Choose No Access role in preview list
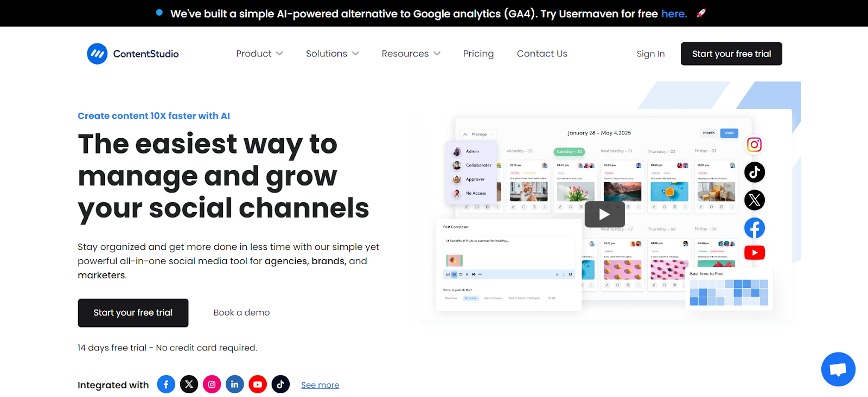Image resolution: width=868 pixels, height=397 pixels. 471,193
